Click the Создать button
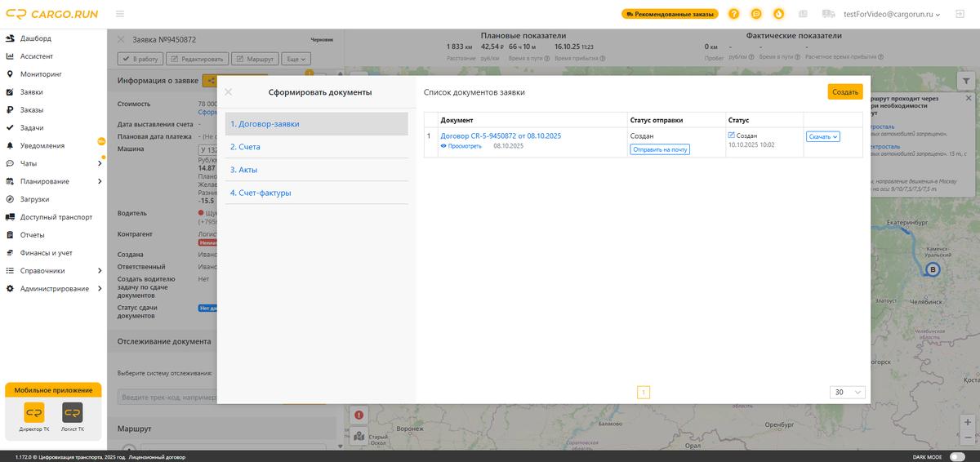Image resolution: width=980 pixels, height=462 pixels. [x=845, y=92]
